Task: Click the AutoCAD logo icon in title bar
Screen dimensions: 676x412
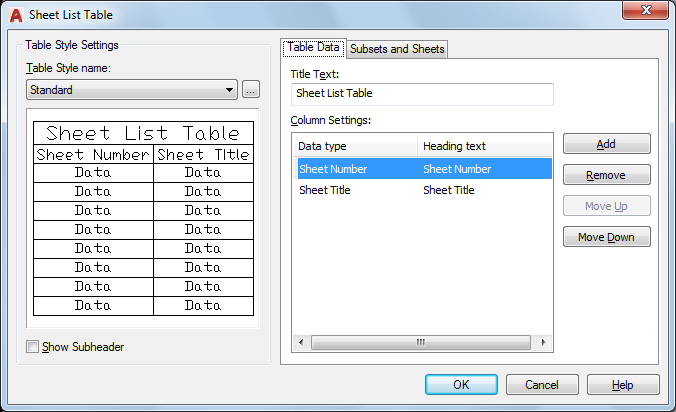Action: pyautogui.click(x=17, y=15)
